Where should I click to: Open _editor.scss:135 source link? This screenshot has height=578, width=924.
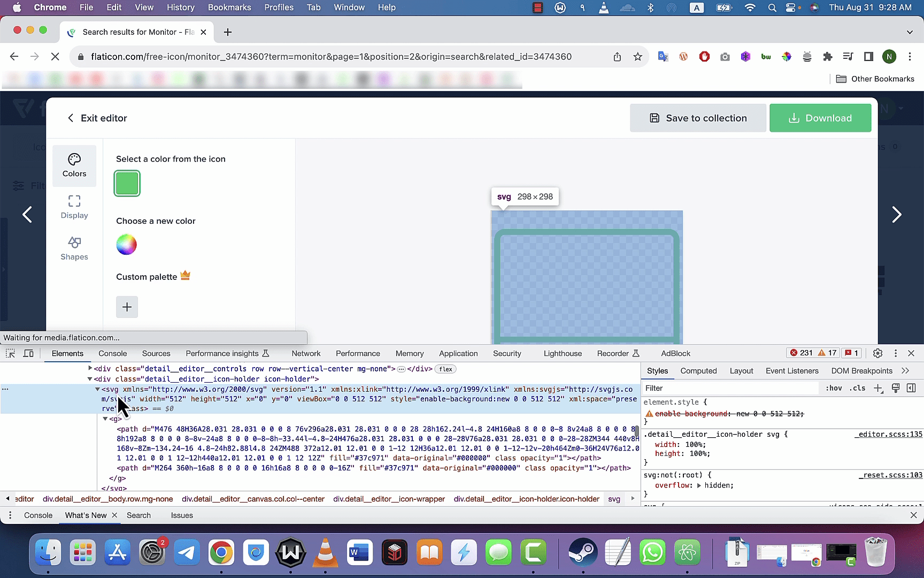(x=888, y=434)
